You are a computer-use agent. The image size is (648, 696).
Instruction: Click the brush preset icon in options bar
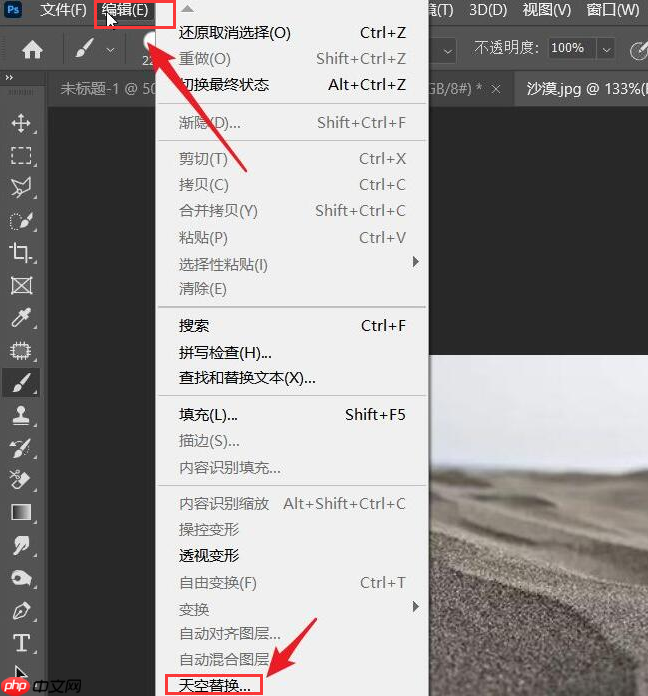pos(84,48)
